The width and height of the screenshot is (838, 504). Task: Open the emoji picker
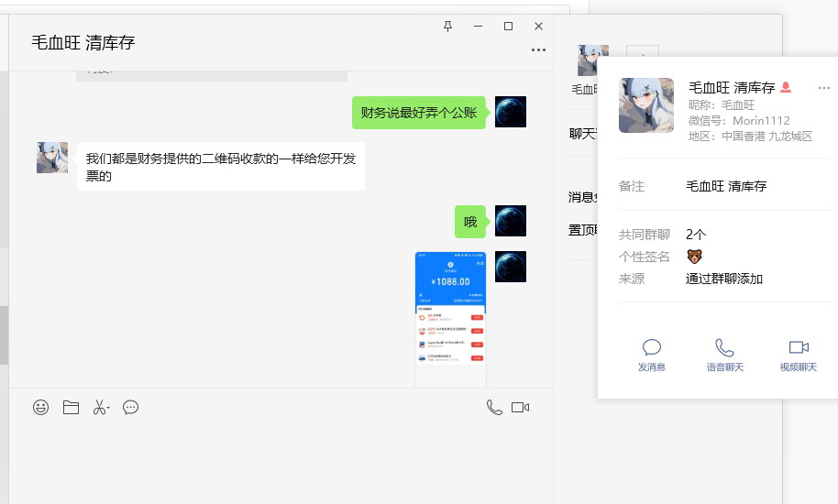(x=40, y=408)
